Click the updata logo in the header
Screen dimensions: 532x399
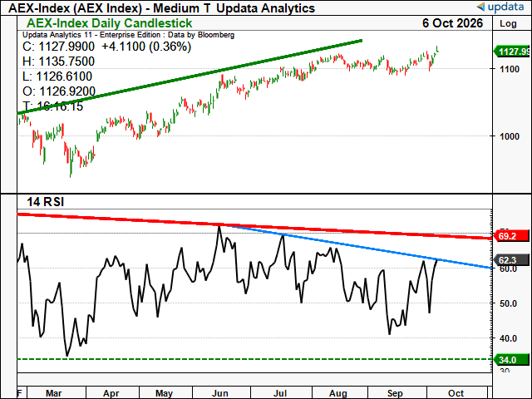500,7
